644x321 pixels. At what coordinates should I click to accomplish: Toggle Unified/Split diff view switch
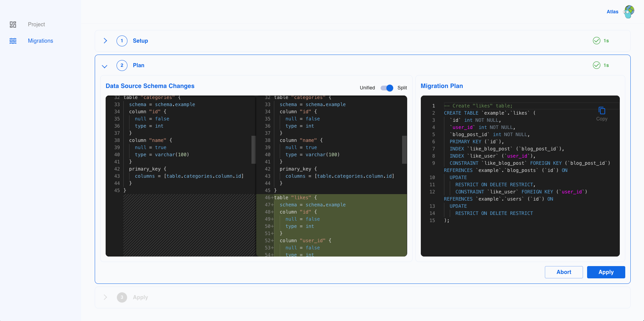click(x=387, y=88)
